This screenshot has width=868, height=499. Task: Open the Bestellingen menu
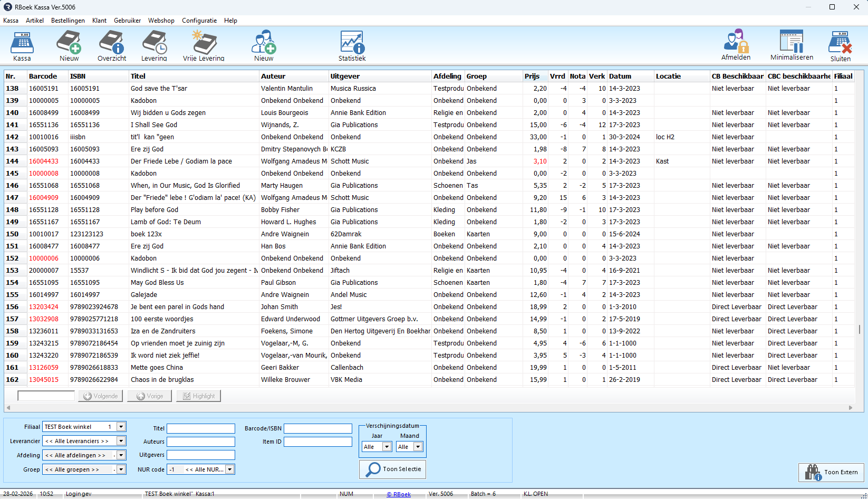[x=68, y=21]
